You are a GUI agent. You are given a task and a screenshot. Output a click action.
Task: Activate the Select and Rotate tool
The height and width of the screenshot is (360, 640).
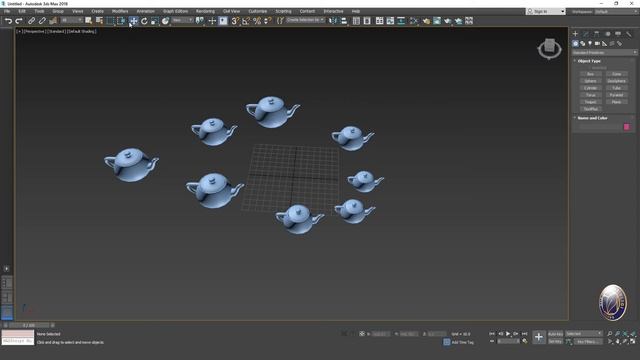tap(144, 21)
